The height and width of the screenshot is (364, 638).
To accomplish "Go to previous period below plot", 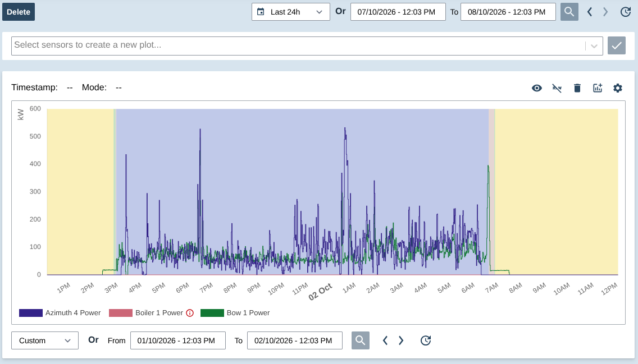I will [x=385, y=340].
